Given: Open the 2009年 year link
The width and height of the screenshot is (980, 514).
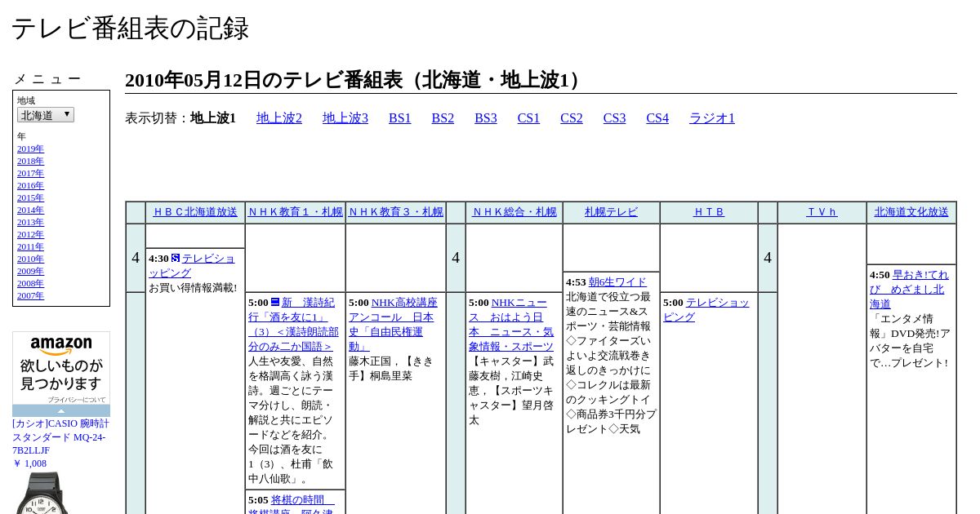Looking at the screenshot, I should coord(30,271).
